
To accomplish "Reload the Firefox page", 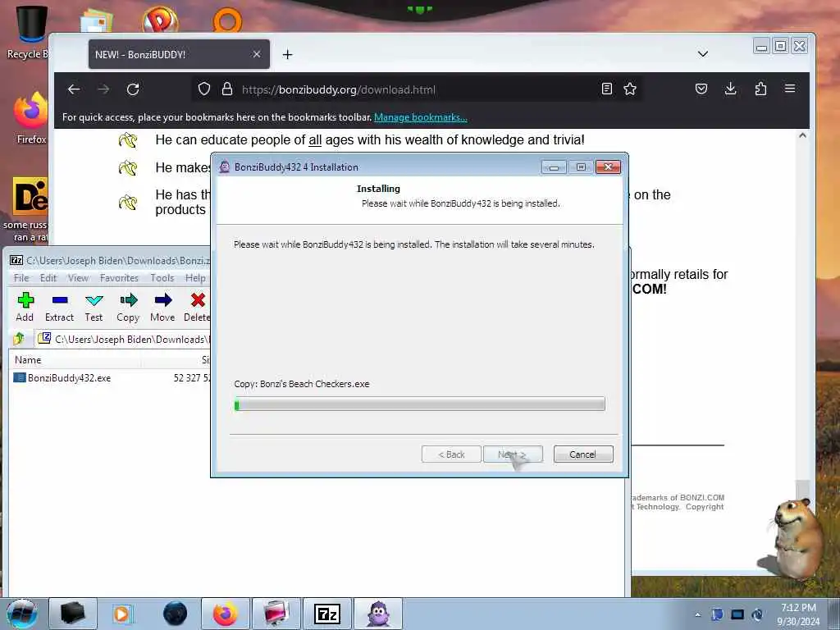I will [133, 89].
